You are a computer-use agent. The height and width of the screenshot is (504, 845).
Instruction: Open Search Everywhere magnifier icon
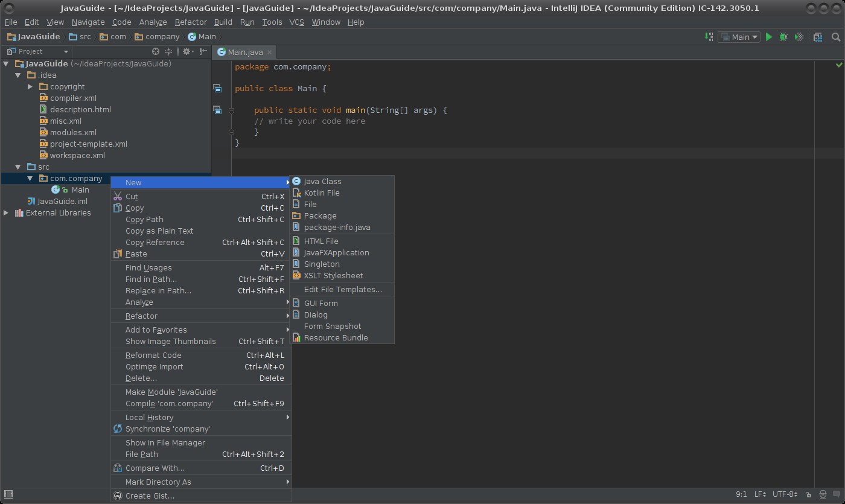pyautogui.click(x=836, y=37)
